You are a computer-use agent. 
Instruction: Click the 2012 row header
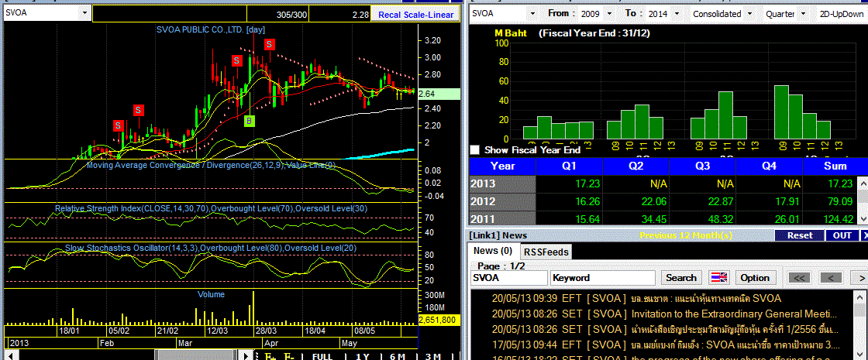point(502,201)
